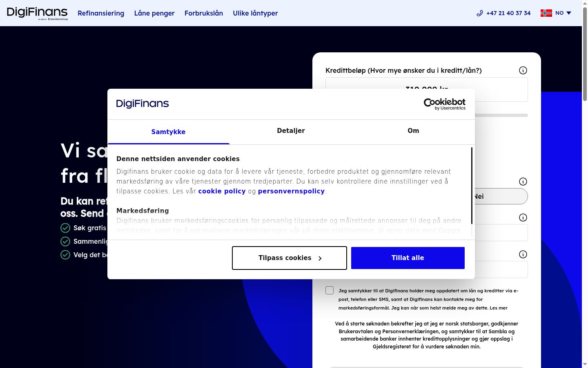Click green checkmark beside Velg det

(x=65, y=255)
